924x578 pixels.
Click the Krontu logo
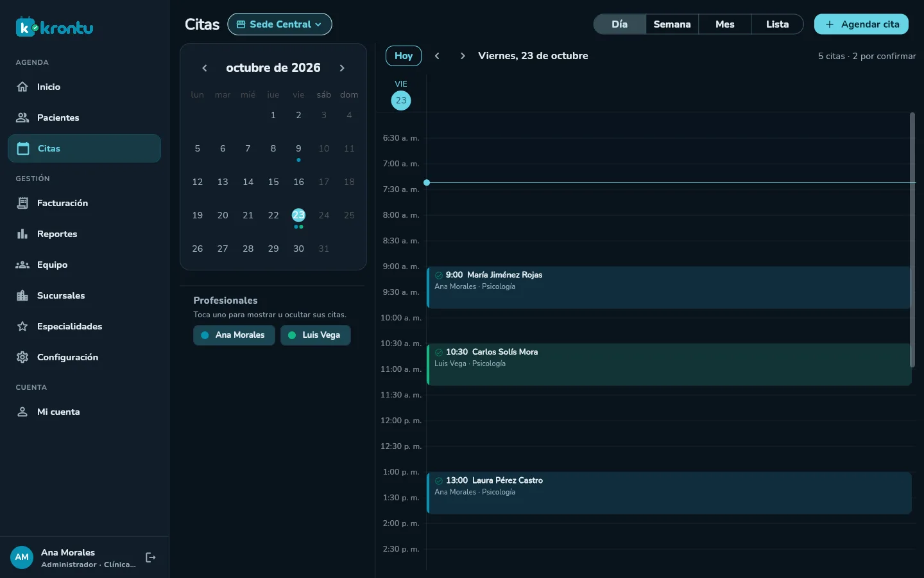[x=55, y=27]
